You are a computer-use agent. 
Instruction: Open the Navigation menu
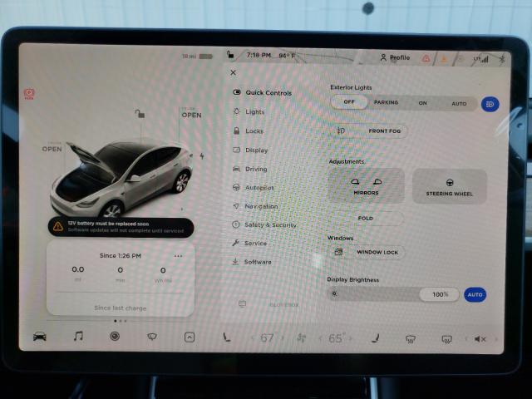click(255, 206)
